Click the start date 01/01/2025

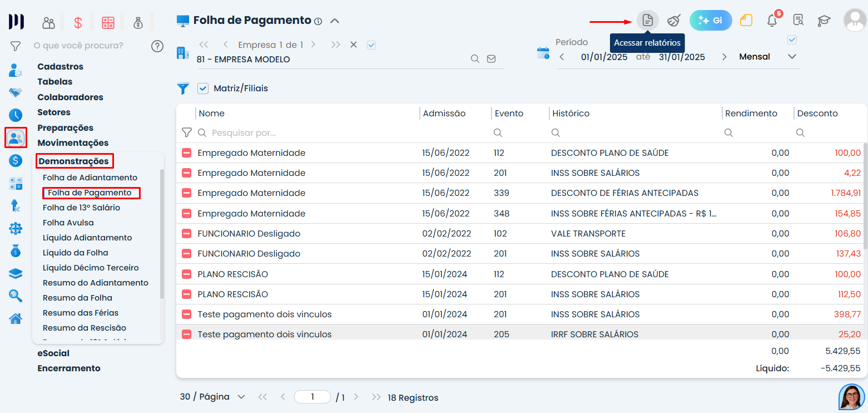pos(604,57)
